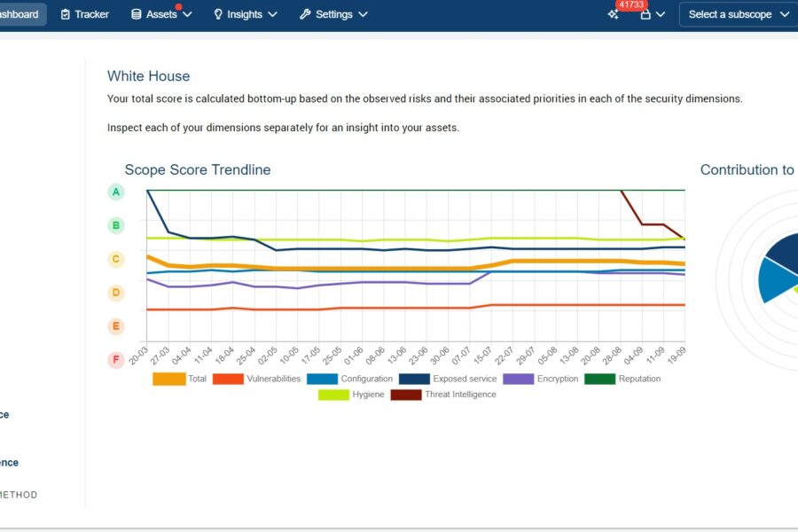The height and width of the screenshot is (532, 798).
Task: Click the red Vulnerabilities legend swatch
Action: click(228, 379)
